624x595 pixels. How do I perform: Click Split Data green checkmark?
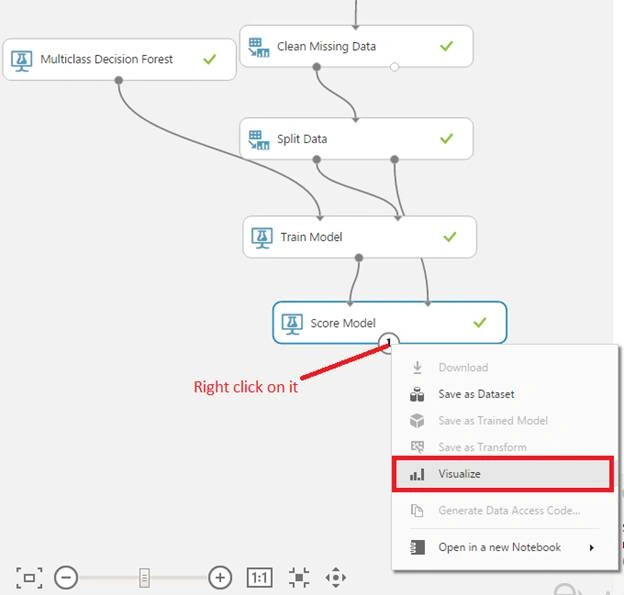[x=447, y=139]
